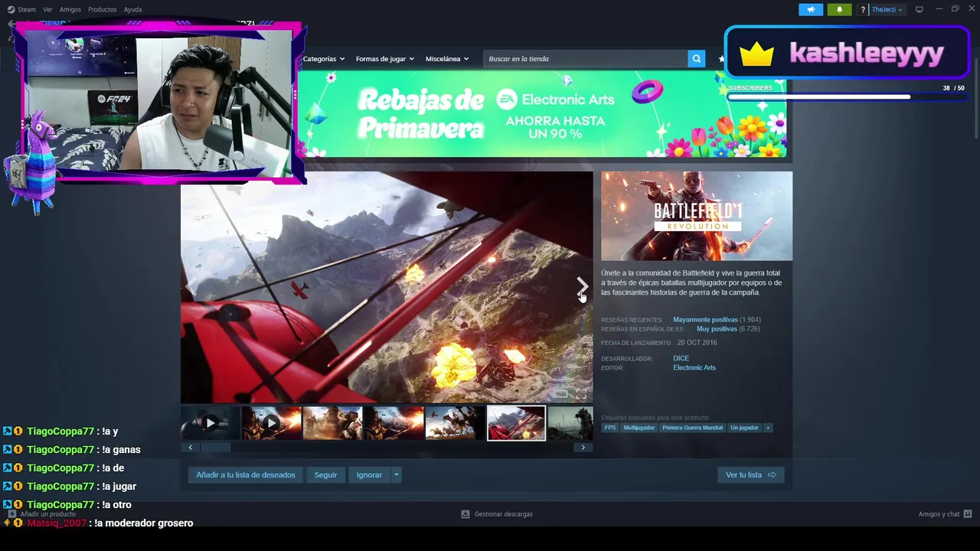The image size is (980, 551).
Task: Click Añadir a tu lista de deseados
Action: 245,475
